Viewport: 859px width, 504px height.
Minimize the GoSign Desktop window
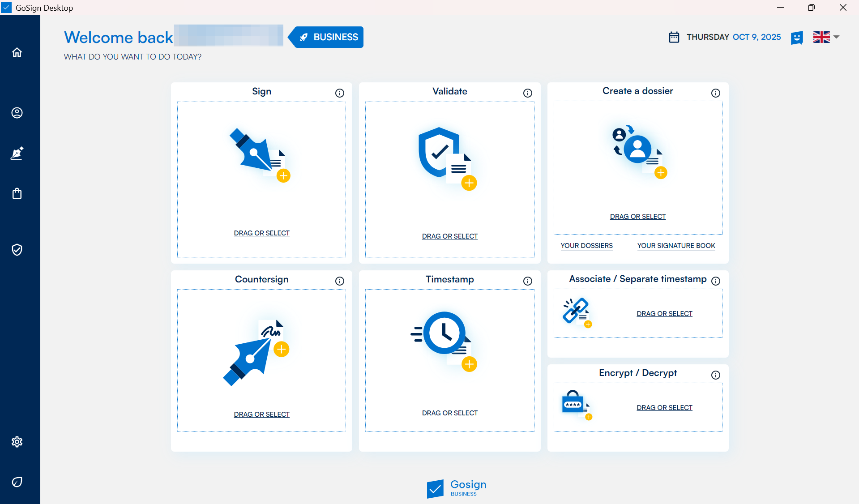tap(780, 8)
